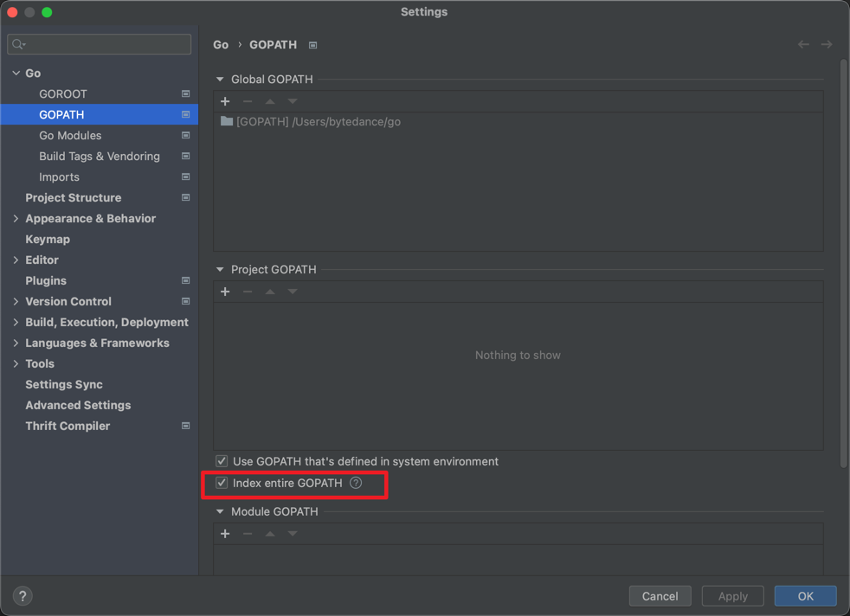
Task: Collapse the Go tree node
Action: pos(16,73)
